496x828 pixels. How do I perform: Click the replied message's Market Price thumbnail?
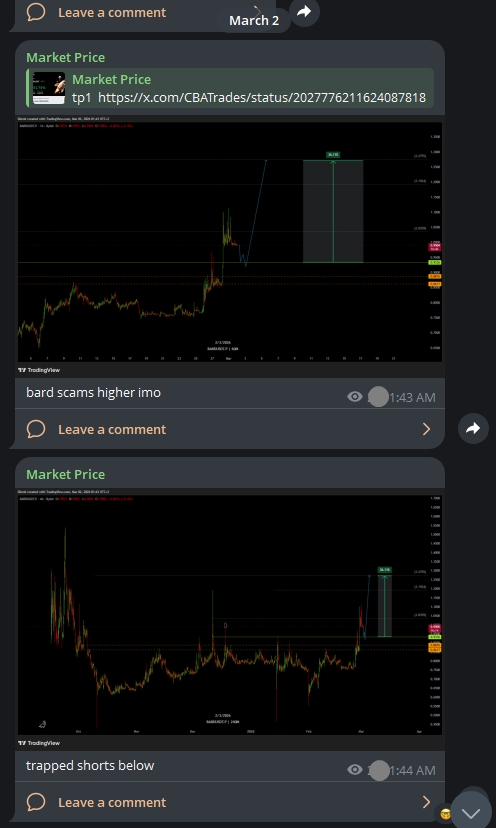pyautogui.click(x=49, y=88)
